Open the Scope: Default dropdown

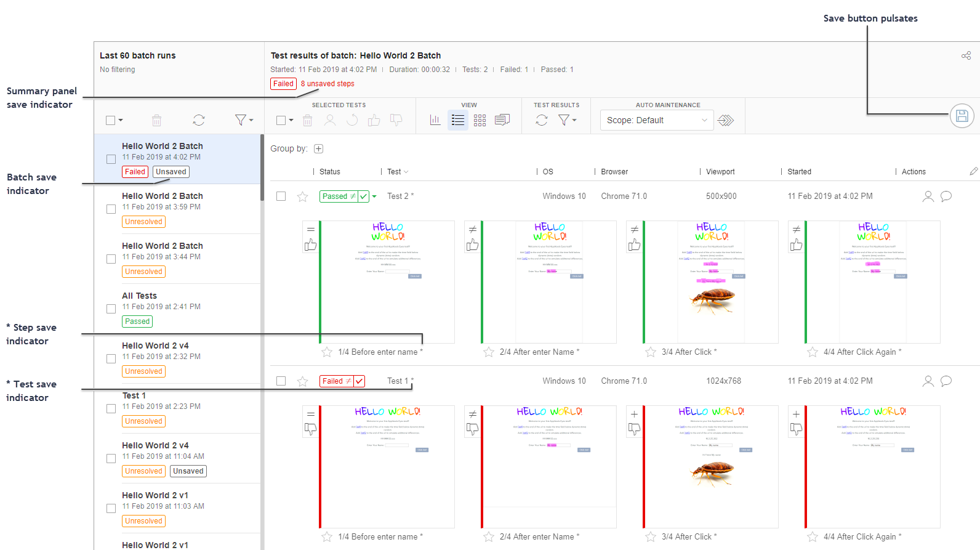[656, 120]
